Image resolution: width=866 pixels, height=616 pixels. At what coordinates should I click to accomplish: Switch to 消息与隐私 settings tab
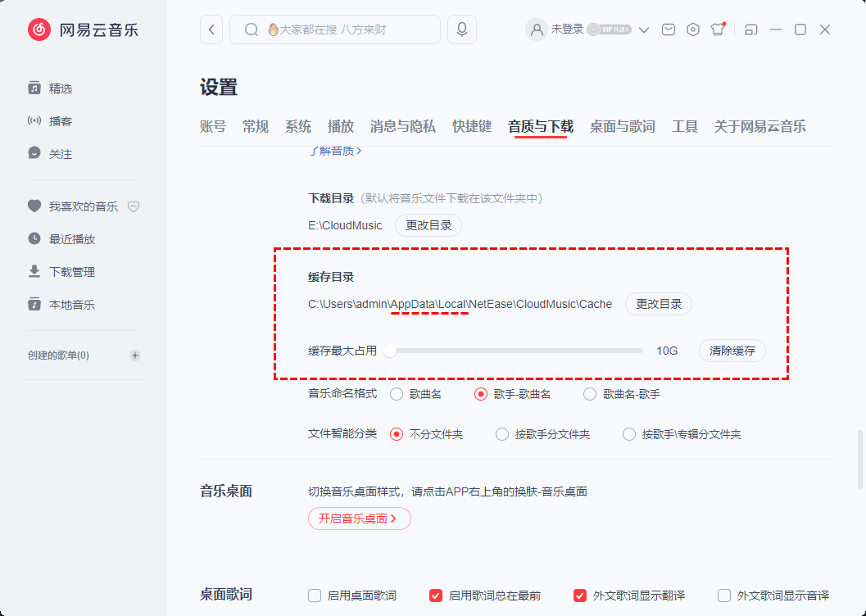tap(403, 126)
